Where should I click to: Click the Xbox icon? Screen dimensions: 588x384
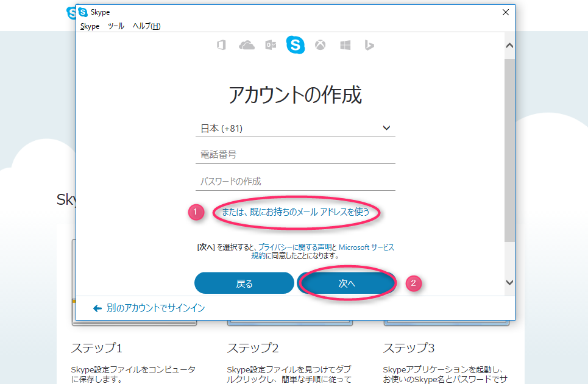pos(321,45)
